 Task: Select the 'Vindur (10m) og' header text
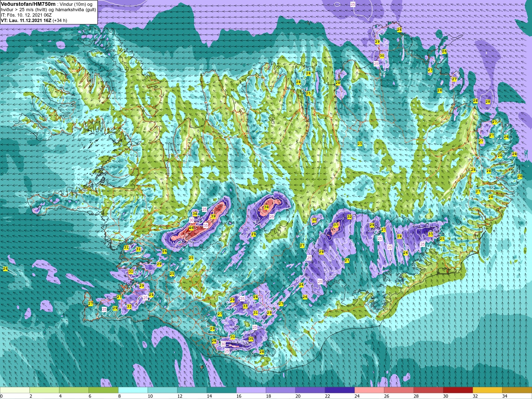click(76, 4)
